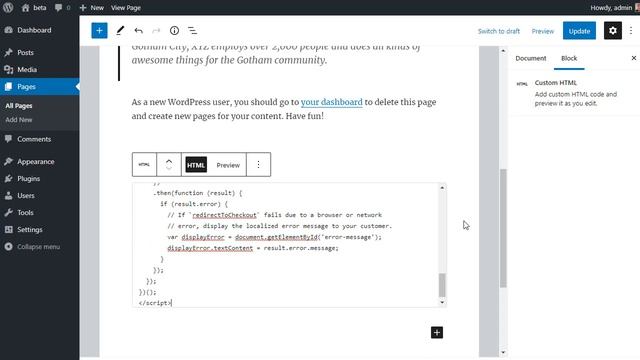The image size is (640, 360).
Task: Close the settings sidebar panel
Action: 633,58
